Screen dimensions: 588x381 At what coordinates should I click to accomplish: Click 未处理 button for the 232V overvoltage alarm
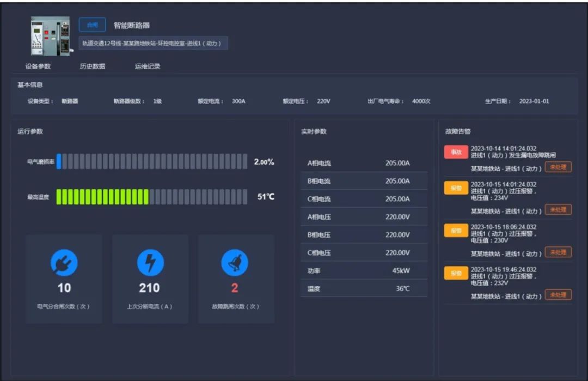[558, 295]
